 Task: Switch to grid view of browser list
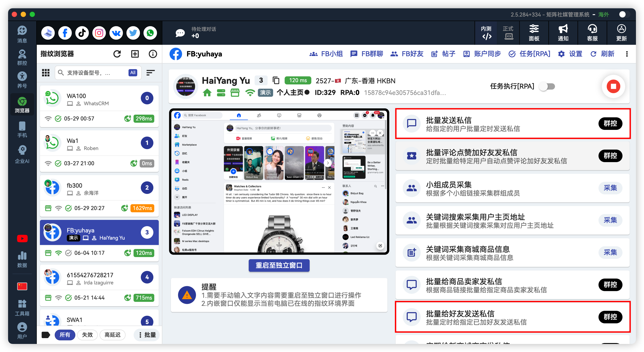(46, 73)
